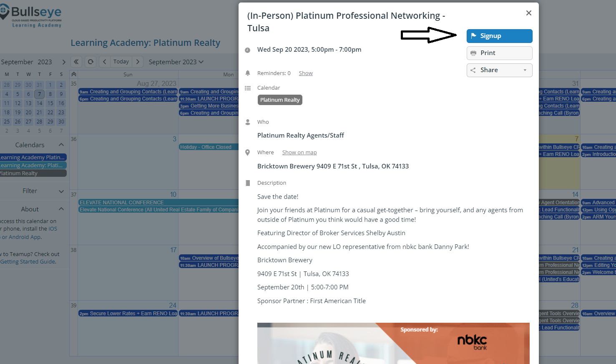Click the person icon next to Who
This screenshot has width=616, height=364.
(247, 122)
